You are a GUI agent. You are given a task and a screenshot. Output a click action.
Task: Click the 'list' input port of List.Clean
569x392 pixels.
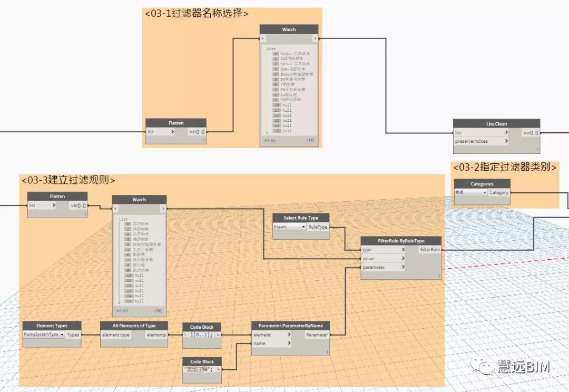coord(481,132)
